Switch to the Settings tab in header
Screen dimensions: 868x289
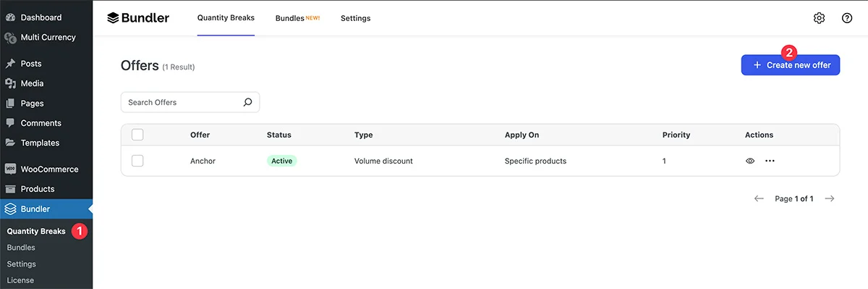(x=355, y=18)
